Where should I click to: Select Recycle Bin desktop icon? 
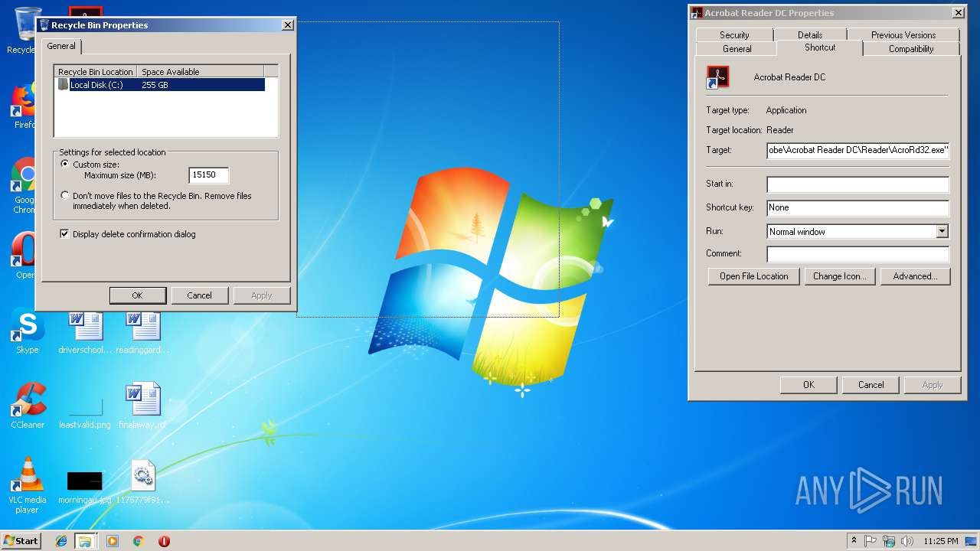pyautogui.click(x=23, y=31)
